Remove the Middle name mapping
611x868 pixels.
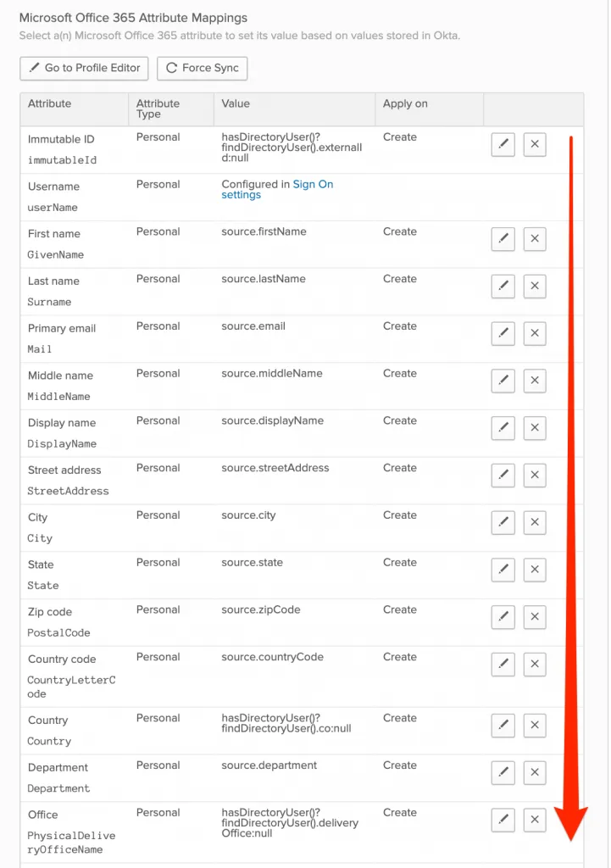(535, 381)
